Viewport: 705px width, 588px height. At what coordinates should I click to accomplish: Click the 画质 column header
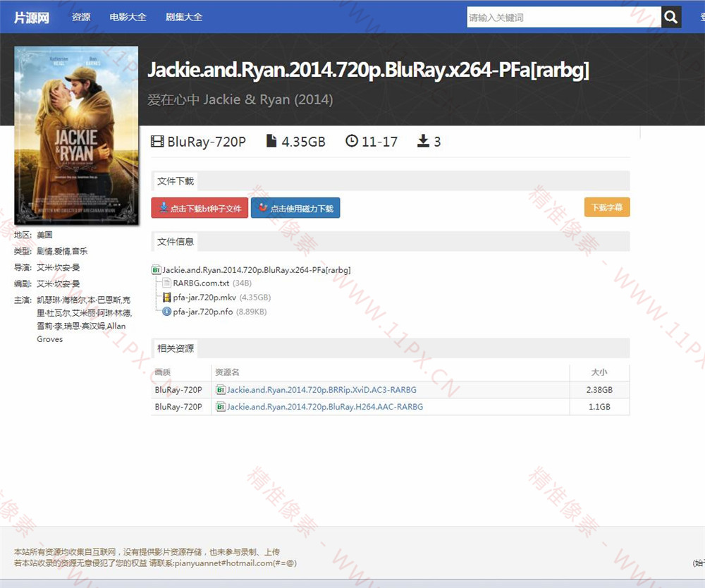pos(163,372)
